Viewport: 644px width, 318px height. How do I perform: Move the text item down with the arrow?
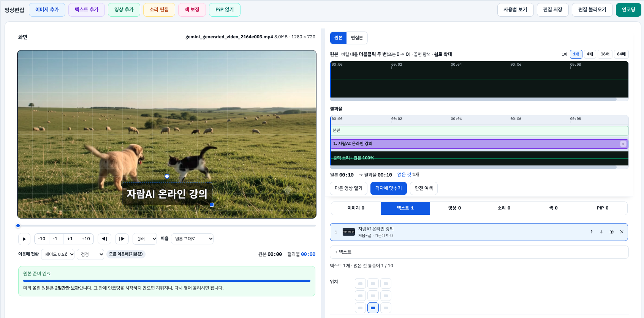click(x=601, y=232)
